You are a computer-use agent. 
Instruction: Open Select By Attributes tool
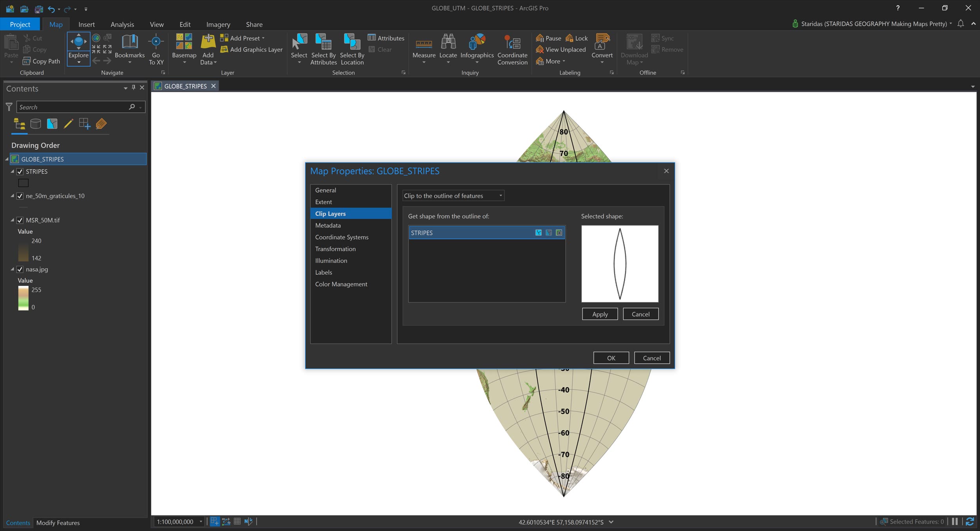[323, 42]
